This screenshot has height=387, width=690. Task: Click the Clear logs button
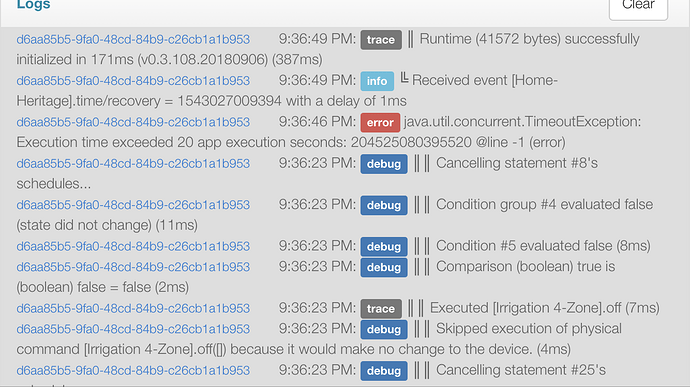(638, 7)
